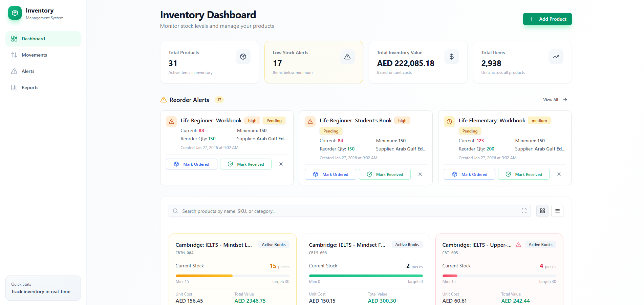The height and width of the screenshot is (305, 644).
Task: Click the Add Product button
Action: pyautogui.click(x=547, y=19)
